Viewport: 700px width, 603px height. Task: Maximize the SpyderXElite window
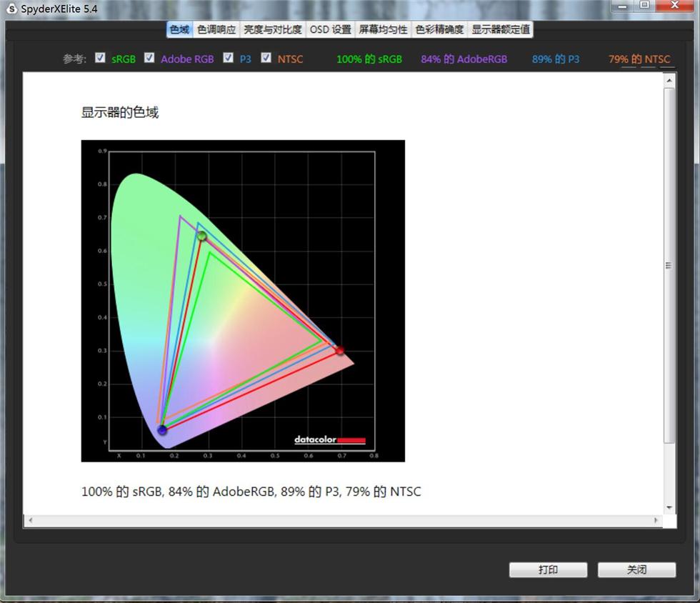coord(644,6)
